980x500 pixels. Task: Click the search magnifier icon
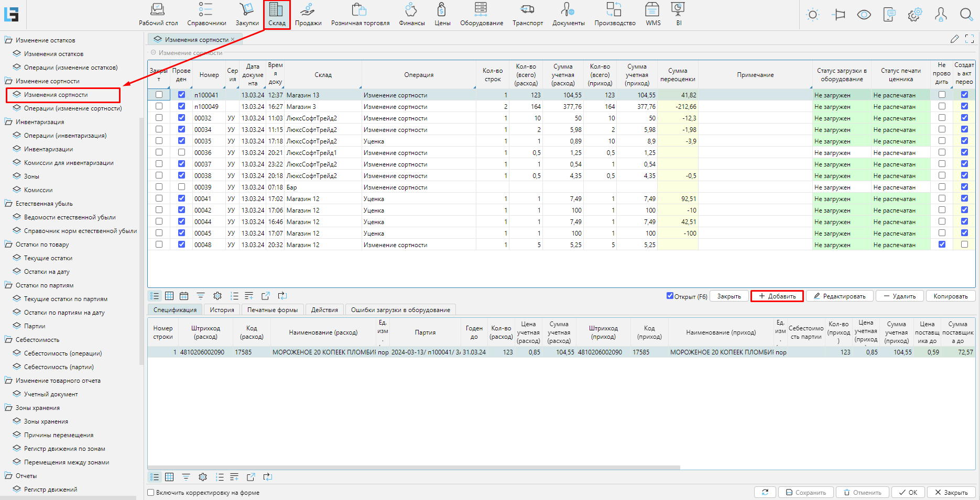[966, 15]
